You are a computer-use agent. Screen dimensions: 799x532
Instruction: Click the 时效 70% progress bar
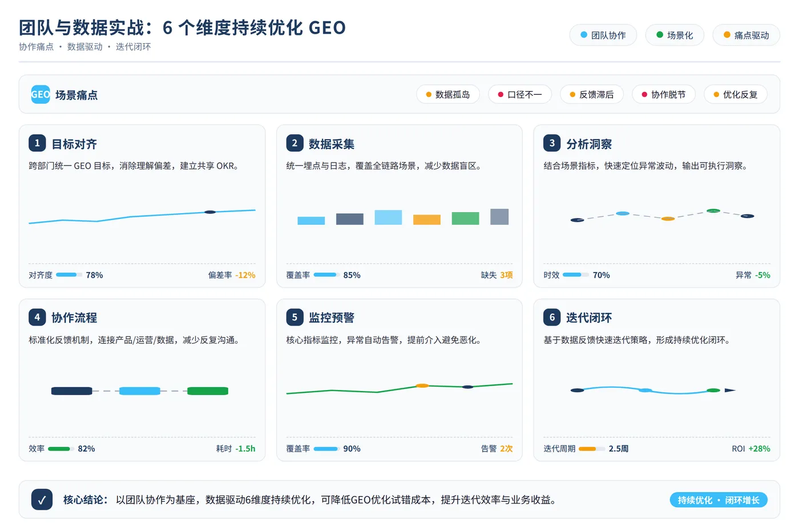coord(575,275)
